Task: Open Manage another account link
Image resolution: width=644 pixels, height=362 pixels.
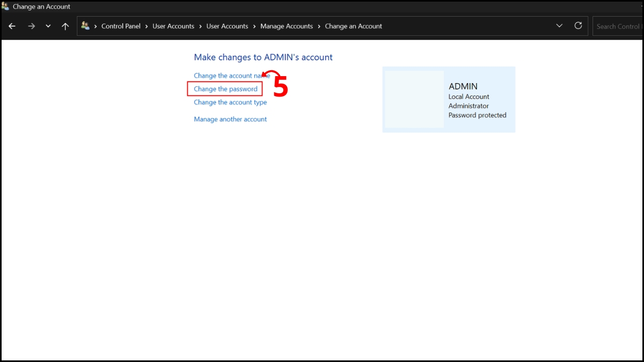Action: pos(230,119)
